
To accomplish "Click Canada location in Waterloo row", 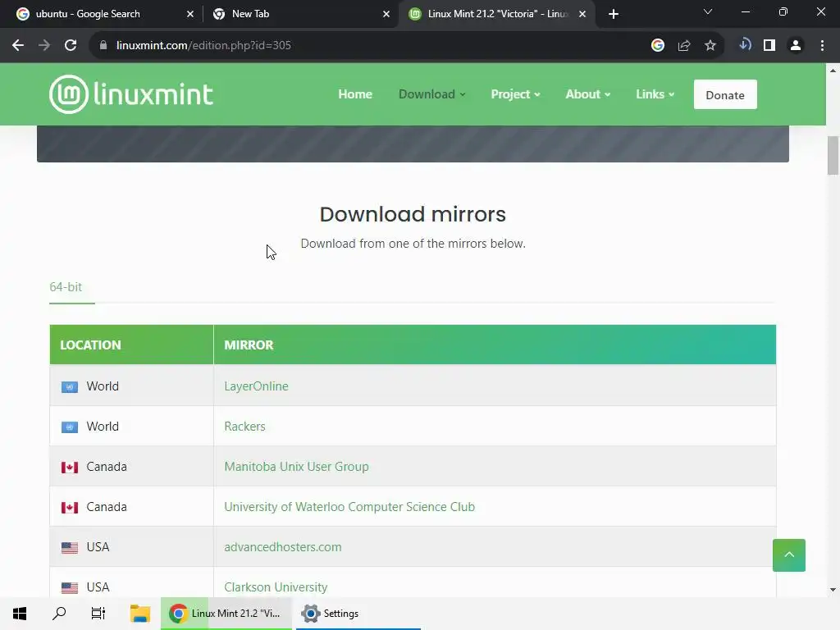I will pyautogui.click(x=107, y=507).
